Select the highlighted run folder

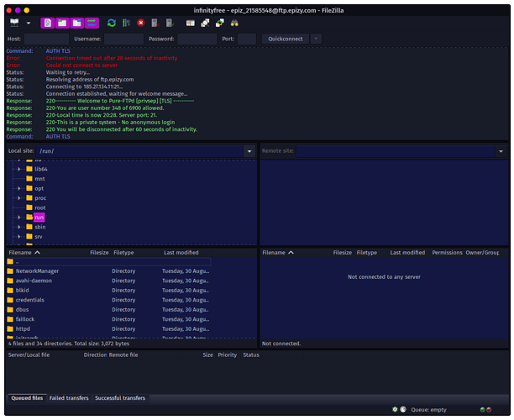(39, 218)
